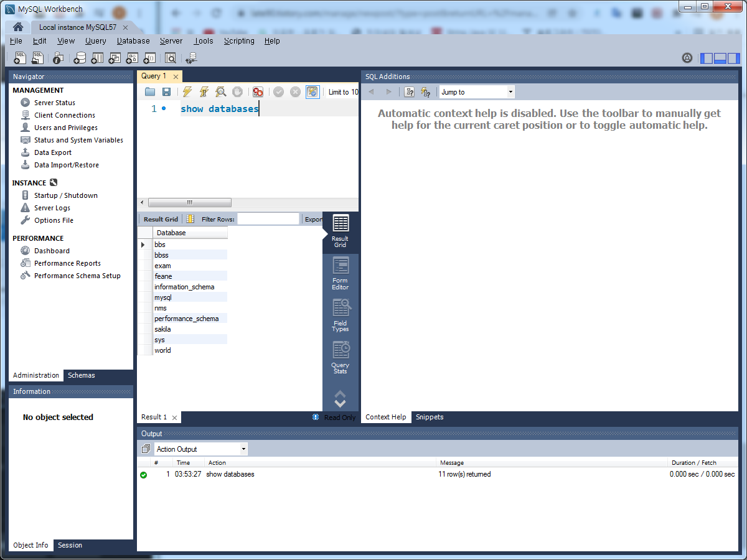Open Form Editor view
The width and height of the screenshot is (747, 560).
(x=341, y=274)
